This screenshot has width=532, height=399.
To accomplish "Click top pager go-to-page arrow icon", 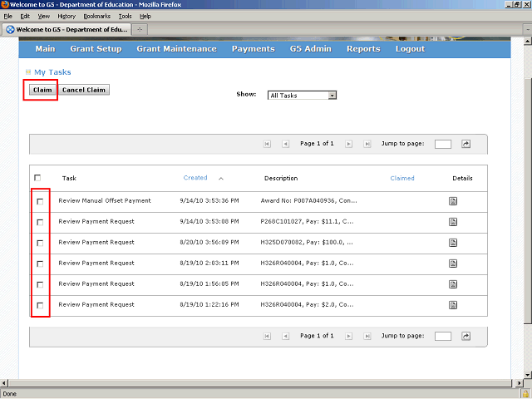I will coord(465,144).
